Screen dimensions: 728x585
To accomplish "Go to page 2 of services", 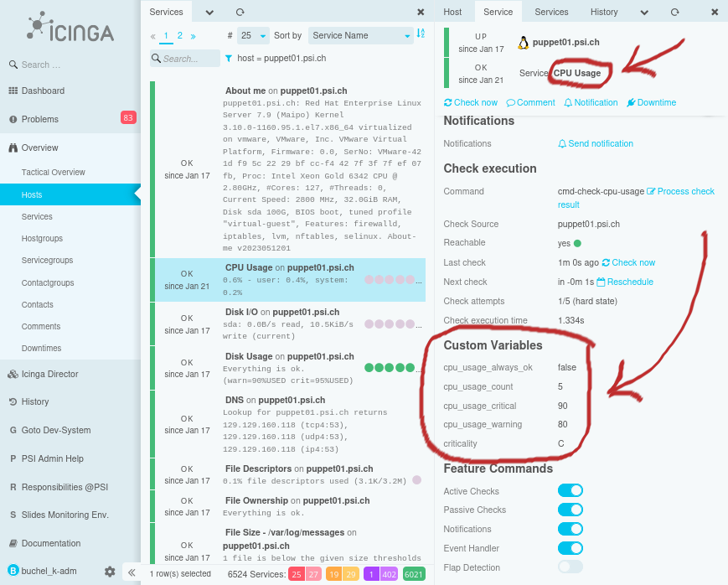I will (179, 35).
